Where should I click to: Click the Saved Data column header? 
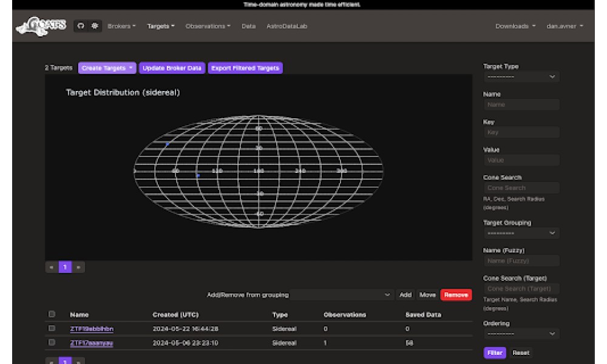tap(423, 315)
